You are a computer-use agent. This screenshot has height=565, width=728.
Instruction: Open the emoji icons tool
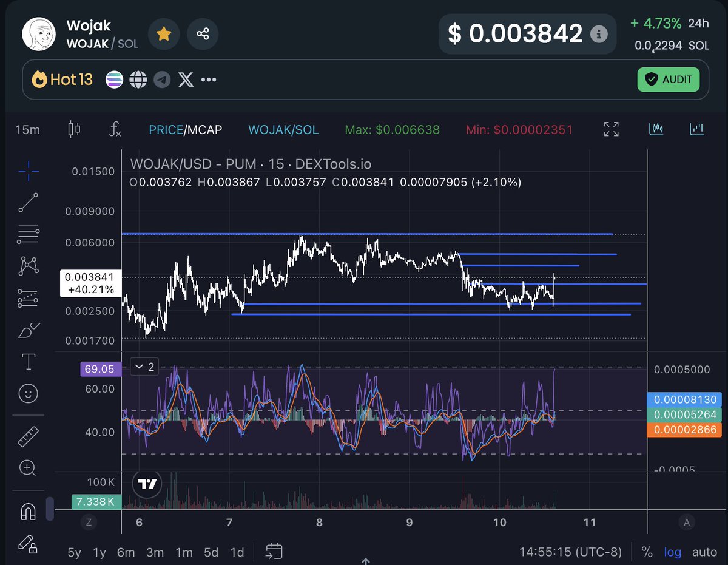(x=29, y=394)
